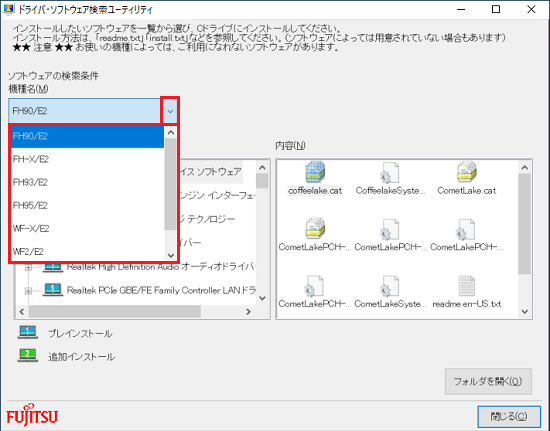This screenshot has width=550, height=431.
Task: Click the blue プレインストール legend icon
Action: coord(28,332)
